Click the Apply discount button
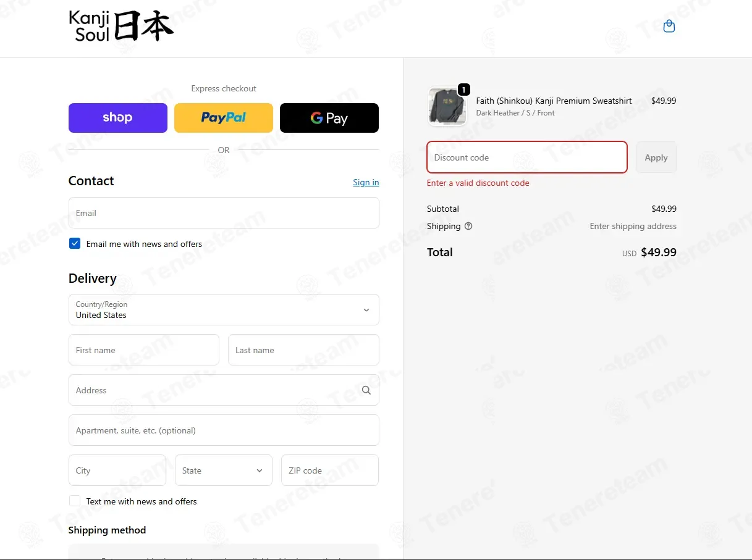Viewport: 752px width, 560px height. 656,157
